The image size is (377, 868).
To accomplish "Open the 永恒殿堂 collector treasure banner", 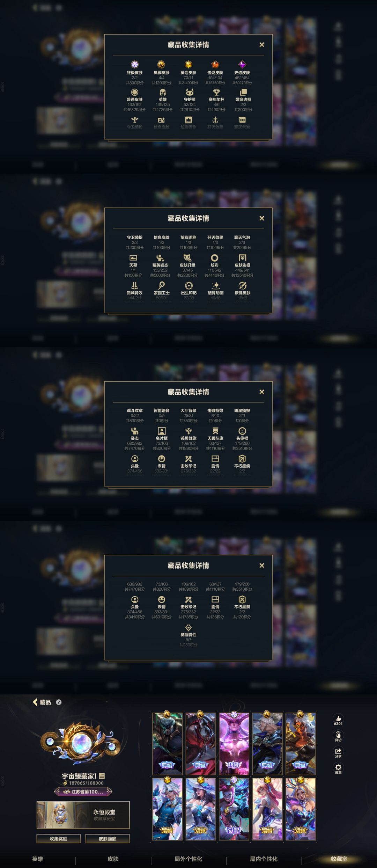I will (x=83, y=815).
